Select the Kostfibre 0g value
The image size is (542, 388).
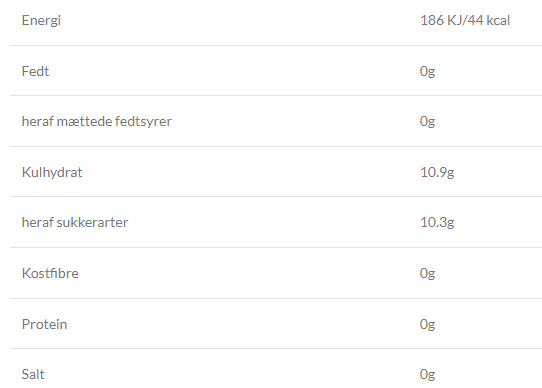427,273
